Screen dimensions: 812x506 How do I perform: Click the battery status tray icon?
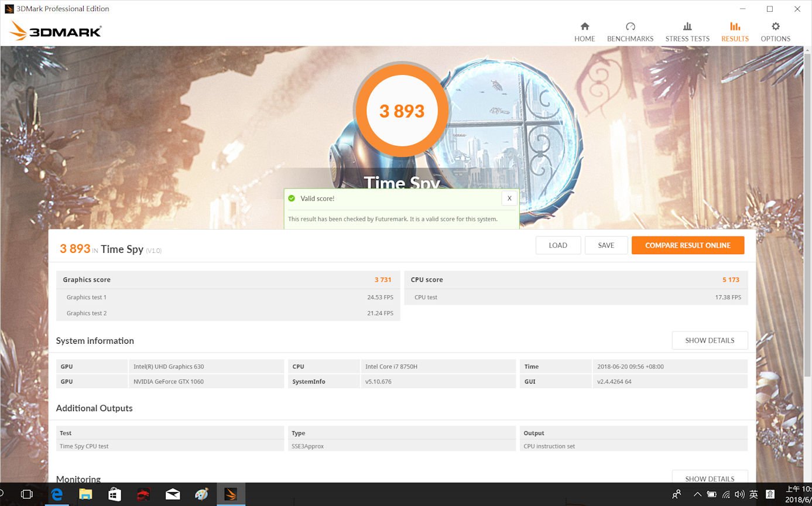click(711, 494)
